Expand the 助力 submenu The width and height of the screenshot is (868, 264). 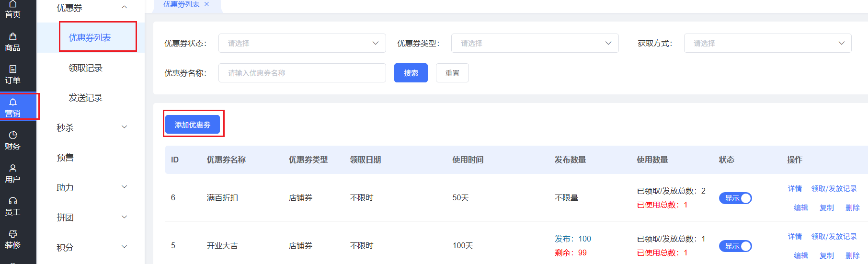[124, 187]
